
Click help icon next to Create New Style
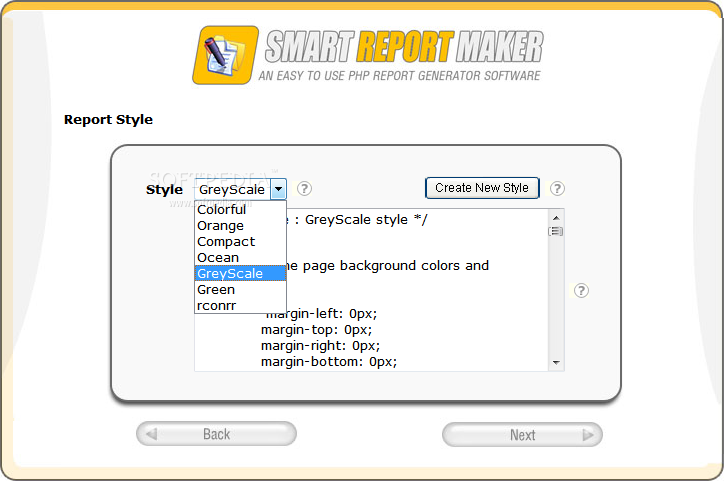tap(557, 188)
